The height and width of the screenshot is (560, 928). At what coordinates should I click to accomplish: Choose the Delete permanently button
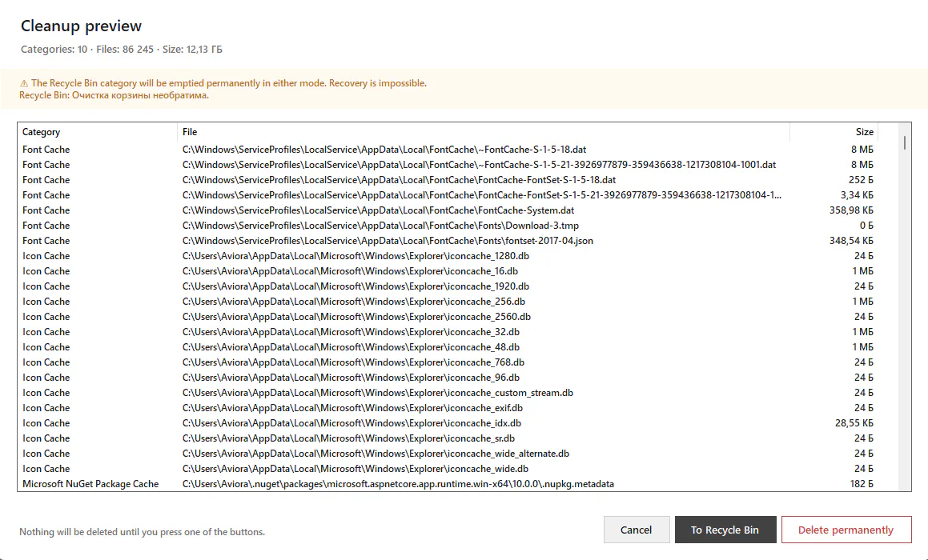pos(846,530)
